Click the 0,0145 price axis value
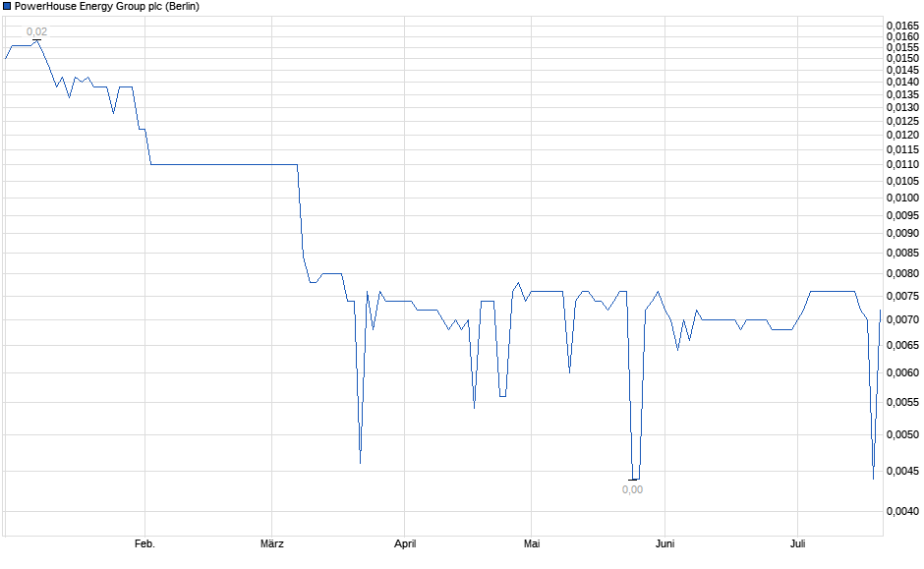 pos(902,70)
